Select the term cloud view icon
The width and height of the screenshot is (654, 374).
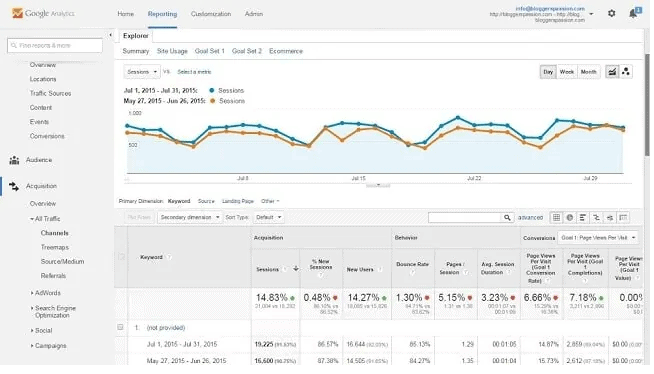click(x=610, y=217)
